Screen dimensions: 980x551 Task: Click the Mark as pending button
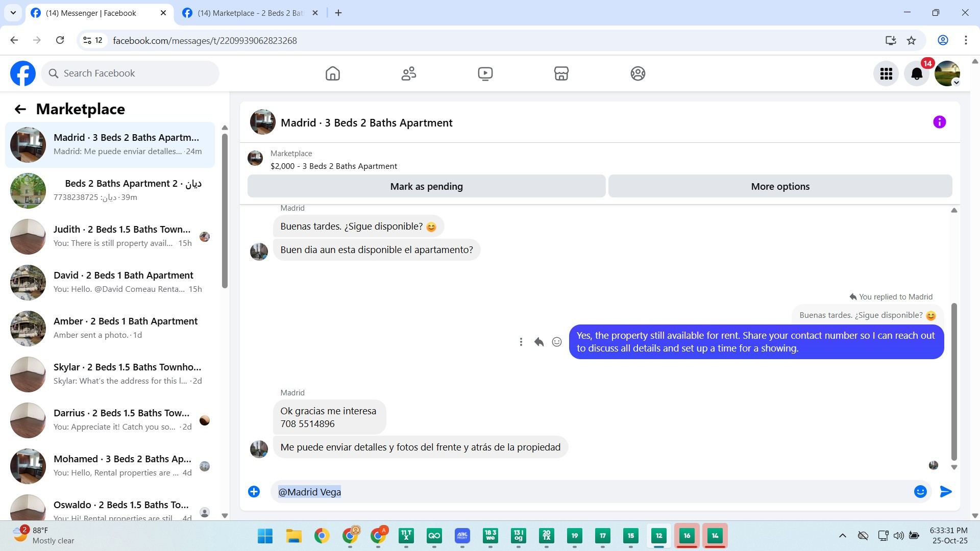point(426,186)
